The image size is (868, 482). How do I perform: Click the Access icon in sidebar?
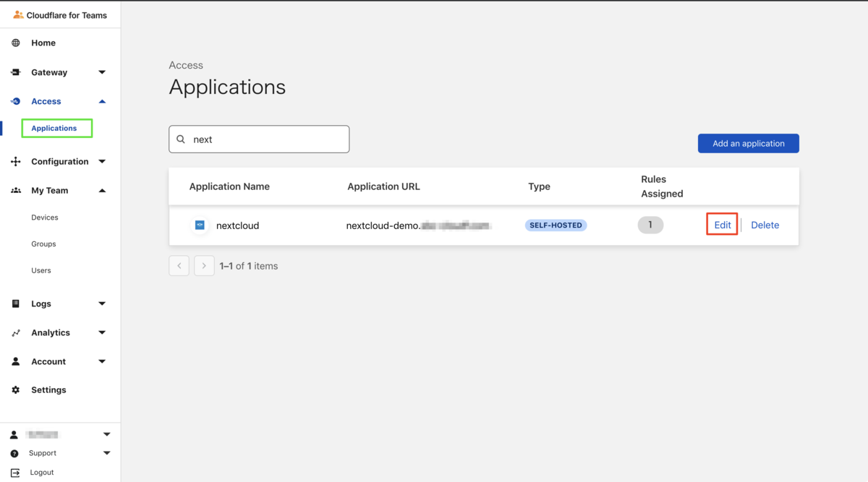(16, 101)
